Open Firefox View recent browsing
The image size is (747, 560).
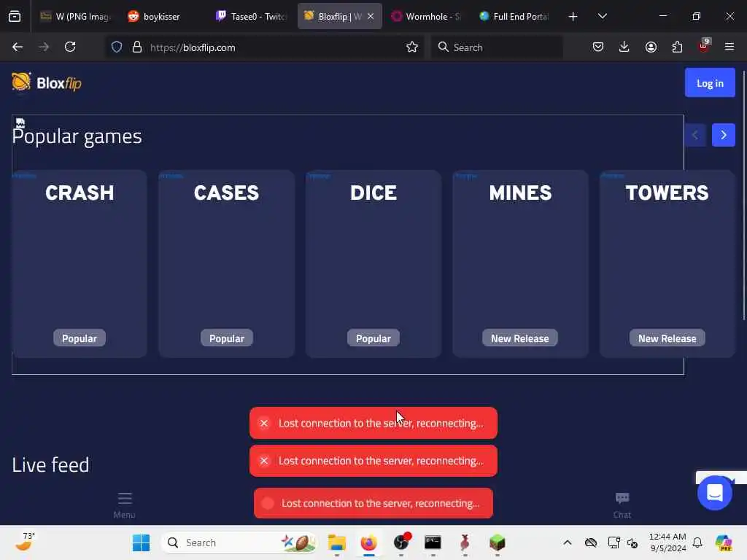[15, 16]
